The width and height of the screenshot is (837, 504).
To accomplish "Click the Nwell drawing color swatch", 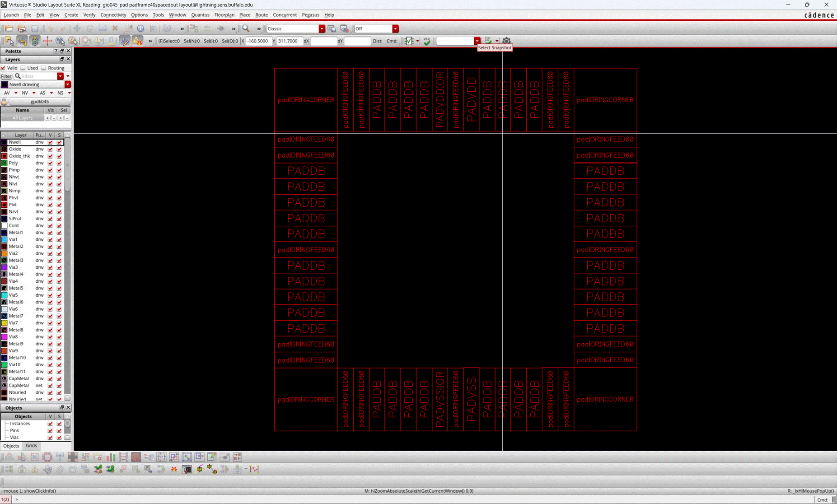I will [x=4, y=84].
